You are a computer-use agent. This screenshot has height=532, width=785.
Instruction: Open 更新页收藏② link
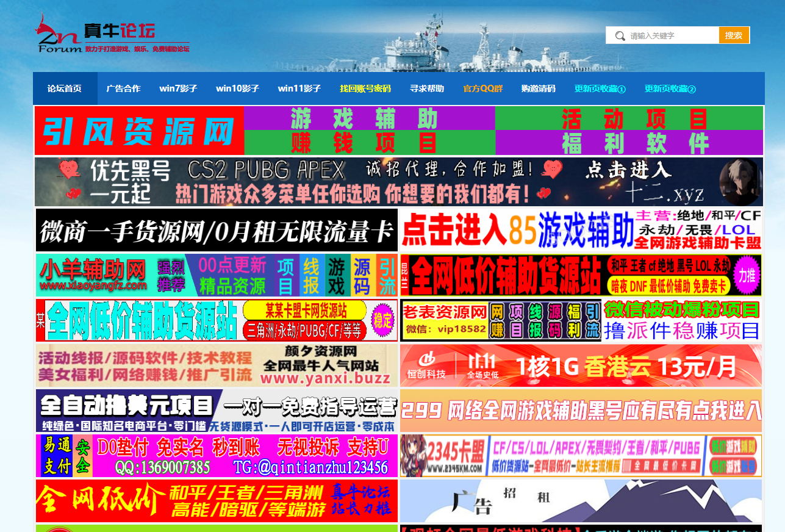click(x=670, y=88)
